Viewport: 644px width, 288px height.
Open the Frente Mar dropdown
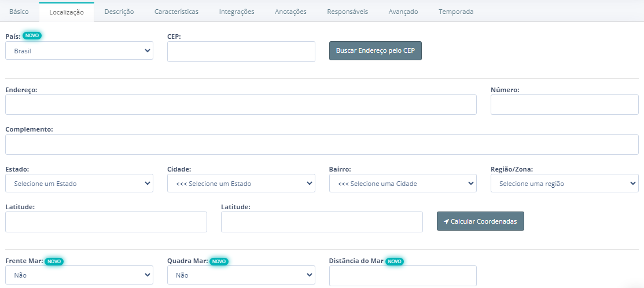(79, 275)
